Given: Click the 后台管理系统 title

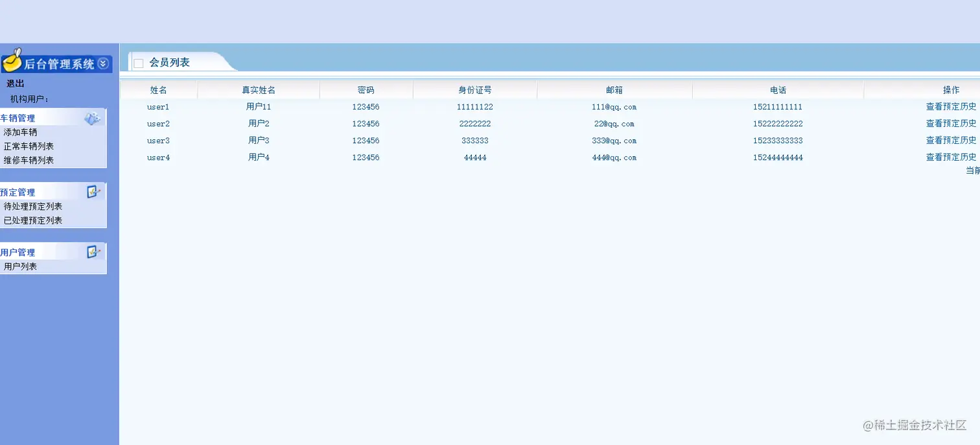Looking at the screenshot, I should pos(60,63).
